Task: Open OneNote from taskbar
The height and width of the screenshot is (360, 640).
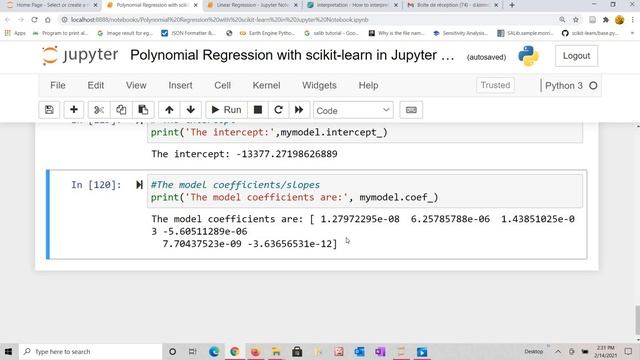Action: click(x=380, y=351)
